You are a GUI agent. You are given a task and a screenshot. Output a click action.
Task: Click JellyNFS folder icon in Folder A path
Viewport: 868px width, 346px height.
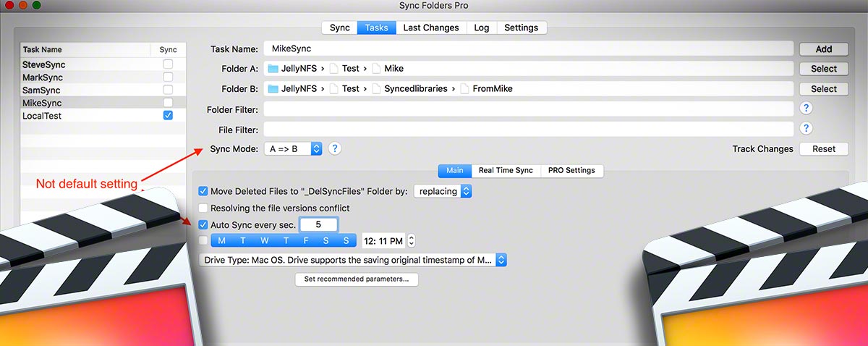(x=273, y=69)
